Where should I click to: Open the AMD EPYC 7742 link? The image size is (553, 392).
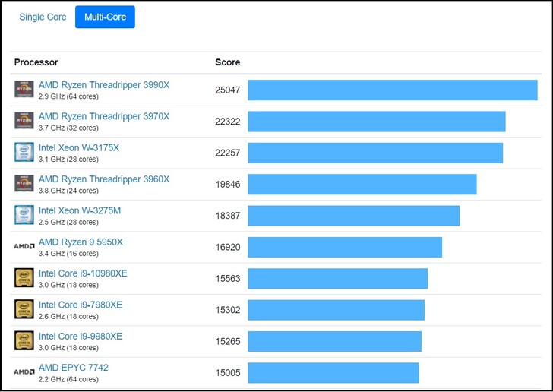pos(74,368)
